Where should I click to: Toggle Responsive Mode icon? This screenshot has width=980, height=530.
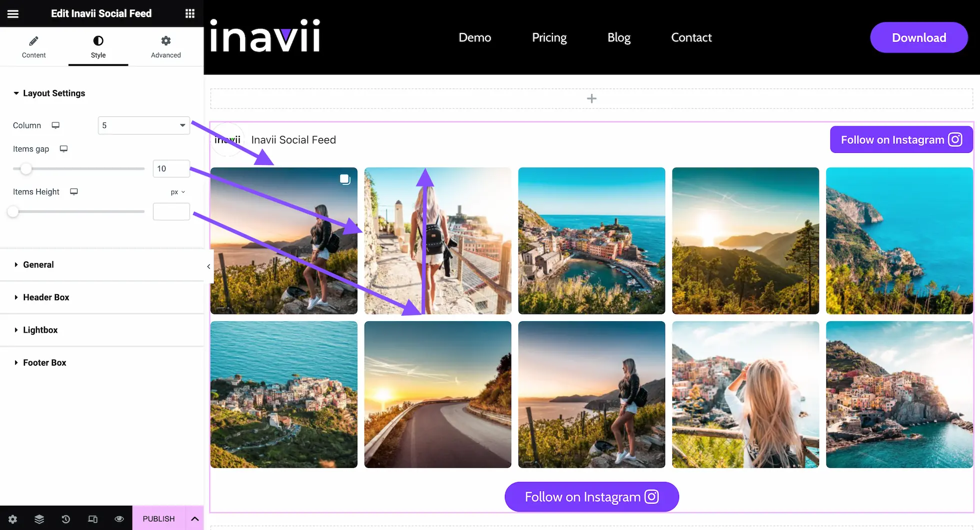92,519
